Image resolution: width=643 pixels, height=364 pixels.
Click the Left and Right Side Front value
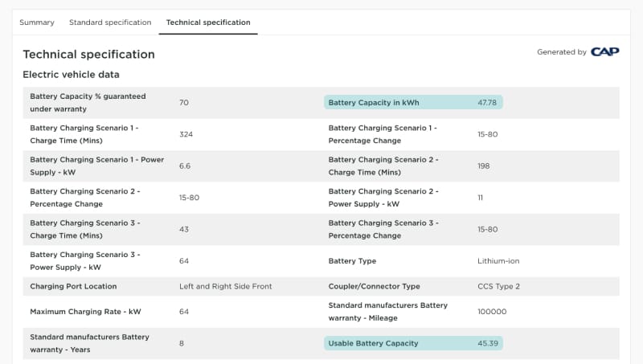pos(226,286)
